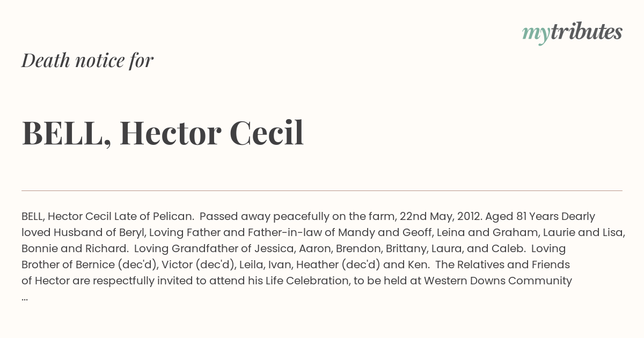Click the "Western Downs Community" text
The image size is (644, 338).
click(x=498, y=281)
